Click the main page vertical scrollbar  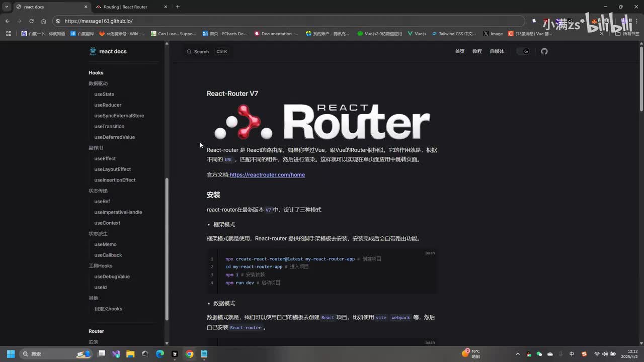pyautogui.click(x=641, y=78)
